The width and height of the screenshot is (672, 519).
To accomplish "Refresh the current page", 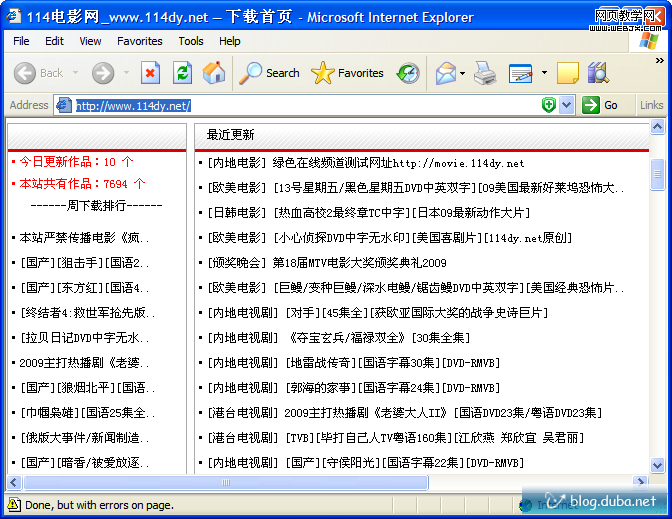I will (182, 73).
